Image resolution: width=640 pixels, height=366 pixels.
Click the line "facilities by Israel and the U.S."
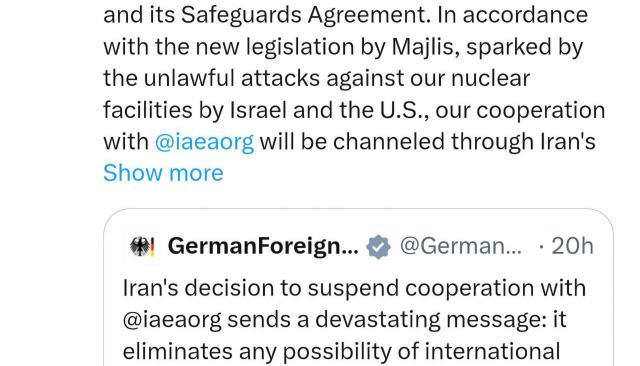(266, 110)
